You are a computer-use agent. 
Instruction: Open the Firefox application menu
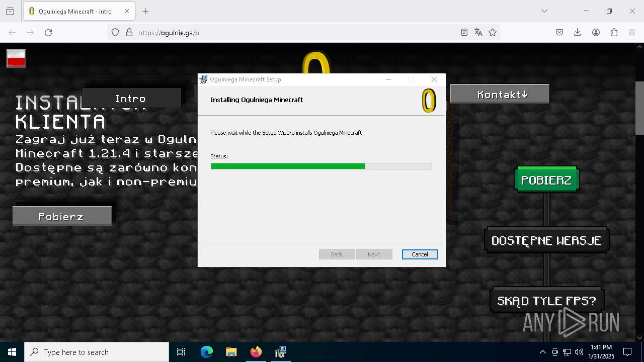pos(632,32)
